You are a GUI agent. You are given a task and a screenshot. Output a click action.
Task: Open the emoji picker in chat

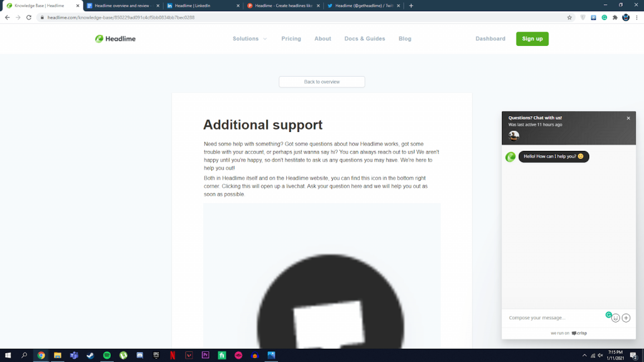pyautogui.click(x=616, y=318)
